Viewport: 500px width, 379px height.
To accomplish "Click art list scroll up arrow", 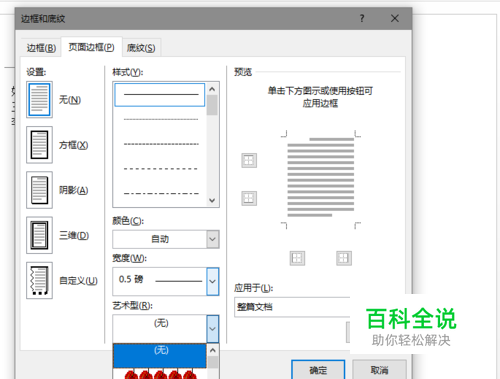I will click(x=213, y=350).
